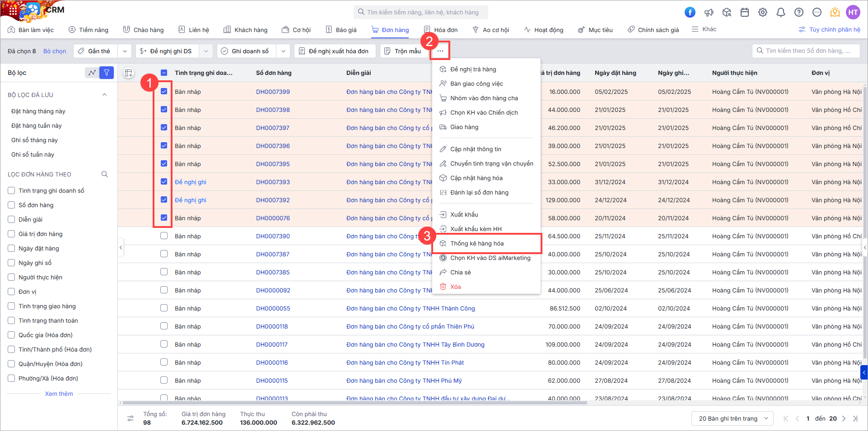Open the app launcher grid icon
Screen dimensions: 868x431
13,10
